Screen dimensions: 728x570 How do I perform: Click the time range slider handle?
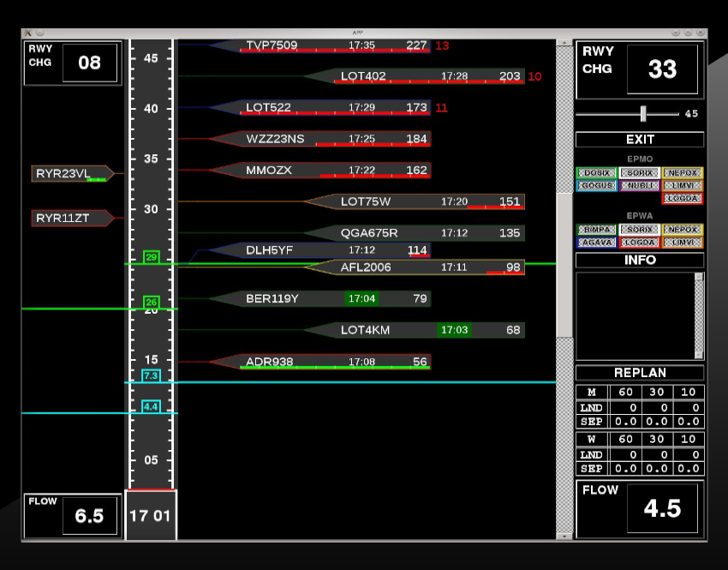pos(643,114)
